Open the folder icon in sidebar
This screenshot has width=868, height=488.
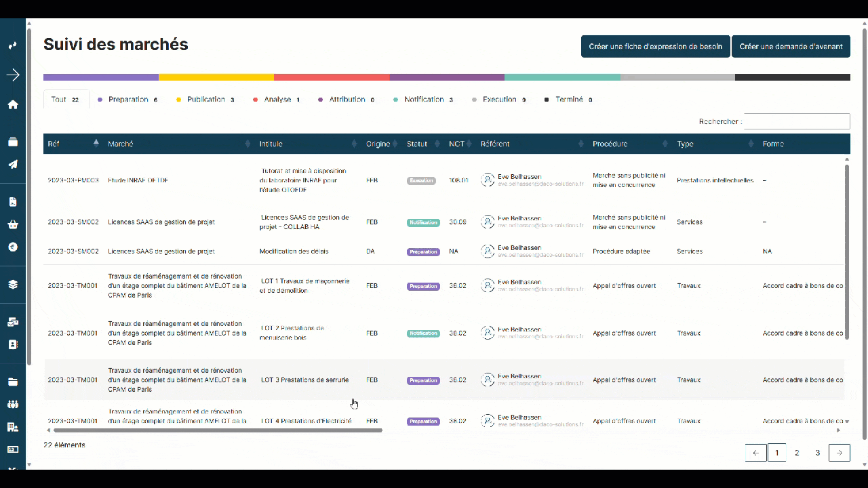pos(13,382)
